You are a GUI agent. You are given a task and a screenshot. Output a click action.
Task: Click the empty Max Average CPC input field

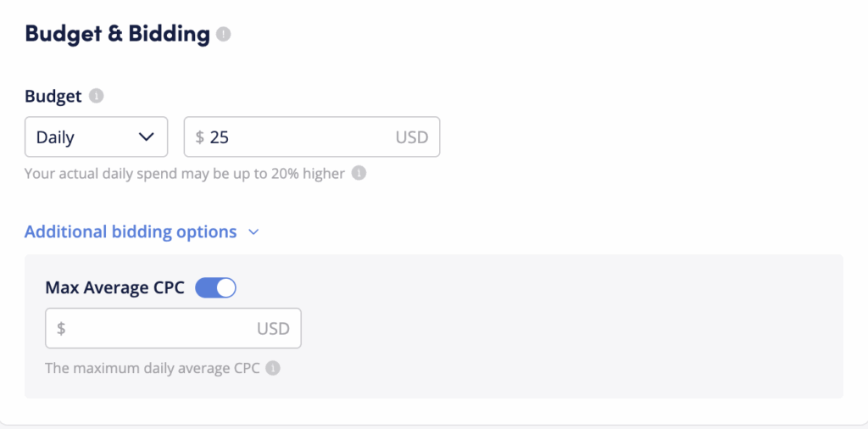161,329
